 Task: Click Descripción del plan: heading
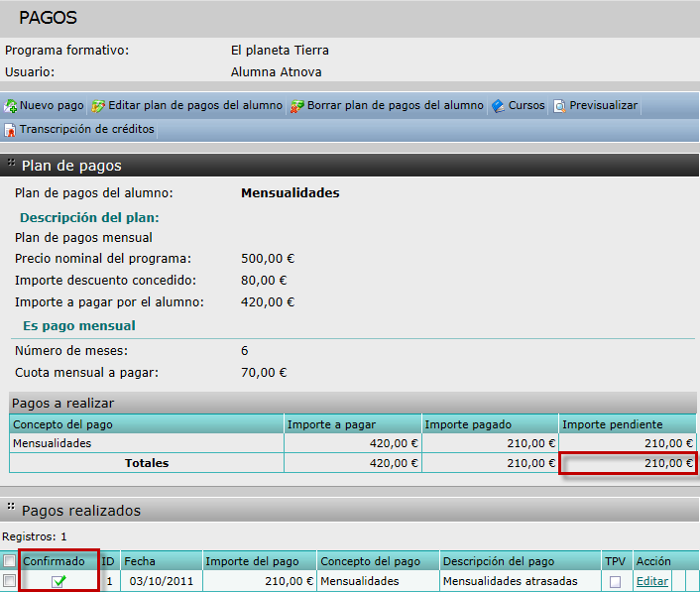coord(89,217)
